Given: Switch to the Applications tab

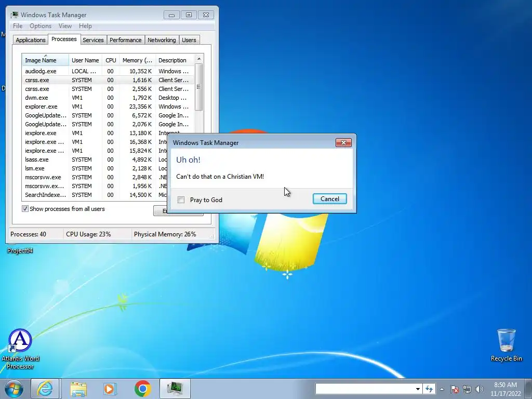Looking at the screenshot, I should pyautogui.click(x=31, y=40).
